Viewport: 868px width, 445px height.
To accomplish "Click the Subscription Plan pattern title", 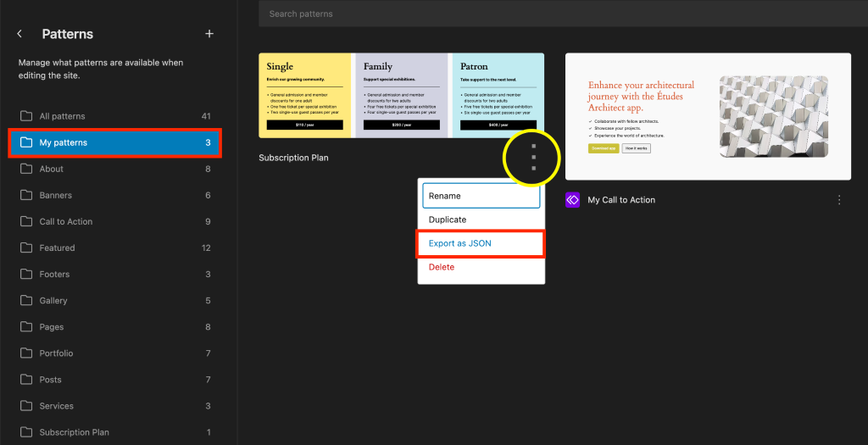I will (293, 158).
